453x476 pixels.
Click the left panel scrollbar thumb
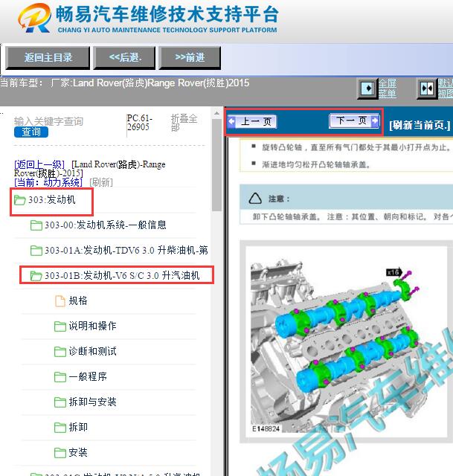(x=216, y=165)
